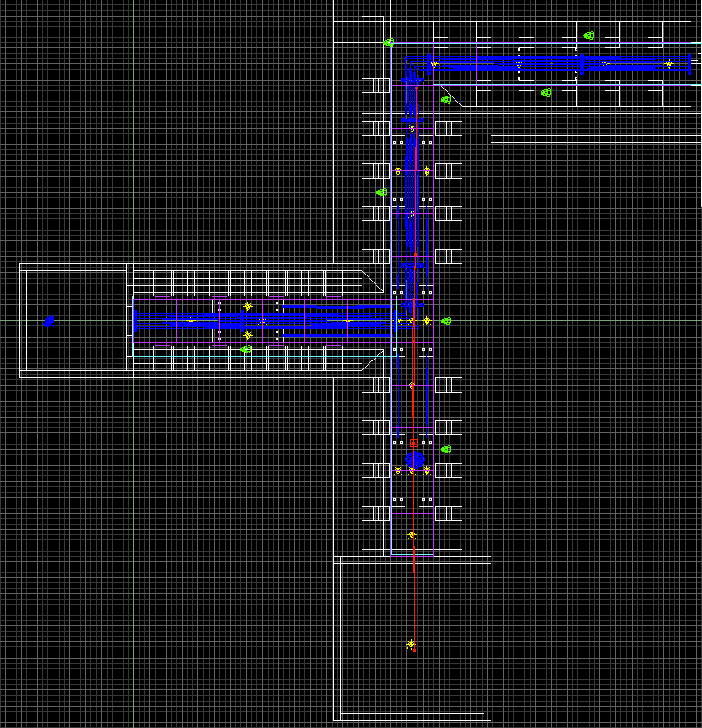Select the lower yellow light in the left corridor
The image size is (702, 728).
coord(247,335)
